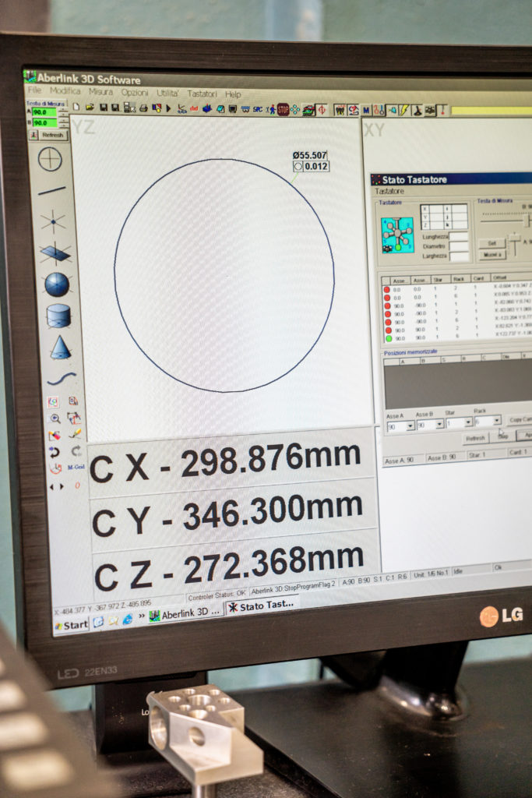Select the Cone measure tool
This screenshot has width=532, height=798.
(x=61, y=348)
